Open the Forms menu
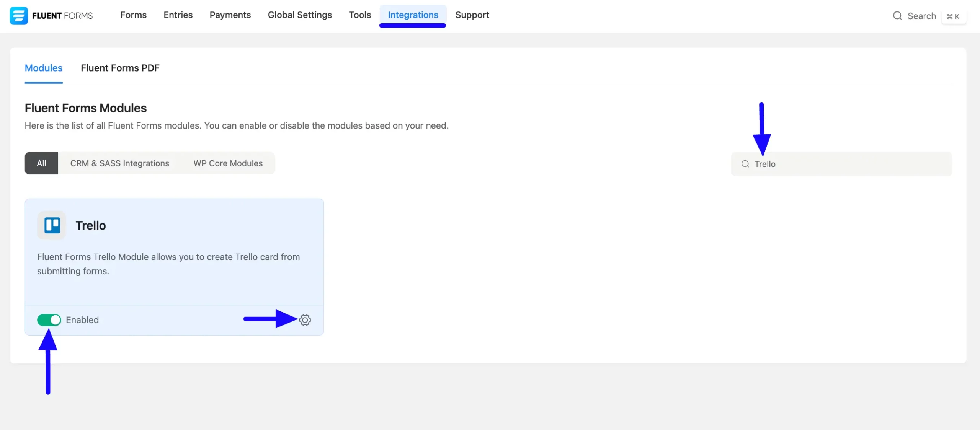This screenshot has width=980, height=430. [133, 15]
